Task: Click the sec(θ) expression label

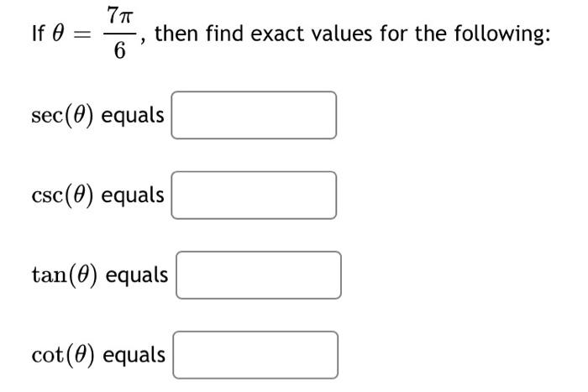Action: (62, 116)
